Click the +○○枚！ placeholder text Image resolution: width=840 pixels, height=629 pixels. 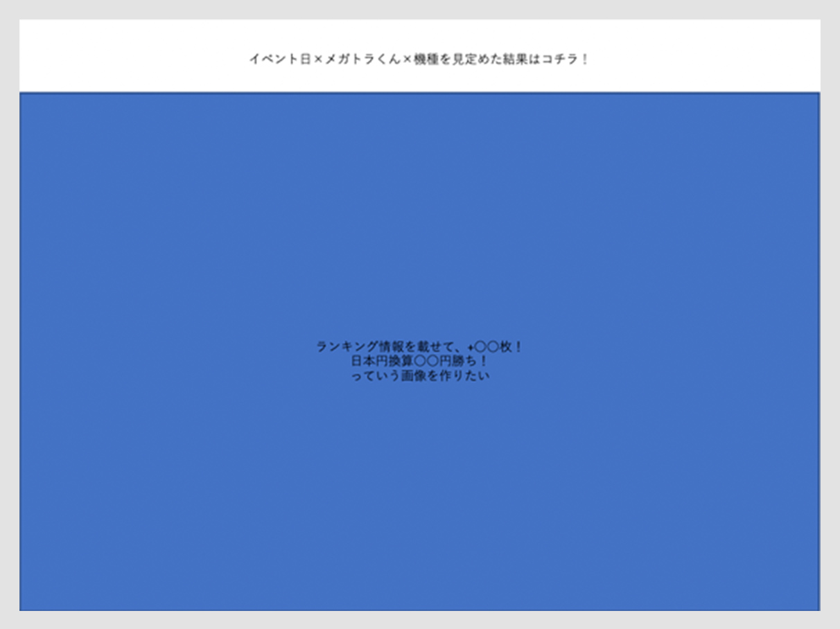494,346
